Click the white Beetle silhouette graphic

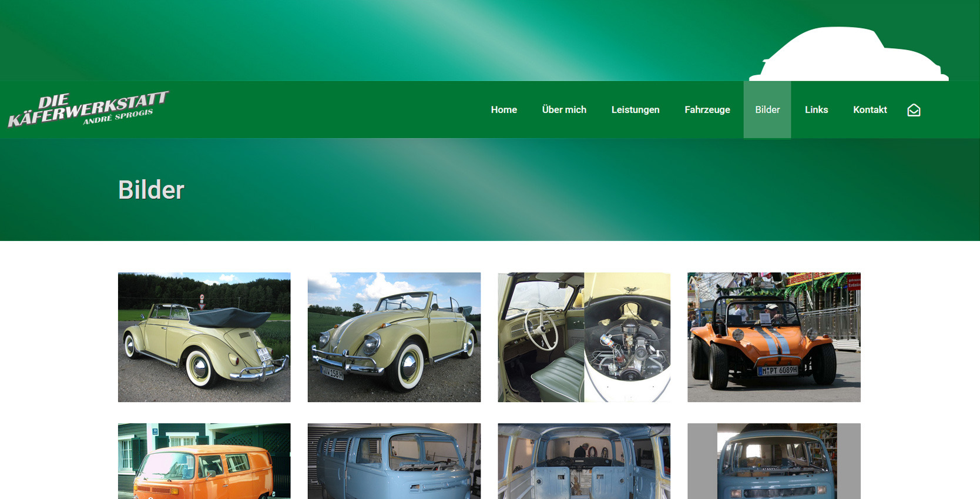848,56
